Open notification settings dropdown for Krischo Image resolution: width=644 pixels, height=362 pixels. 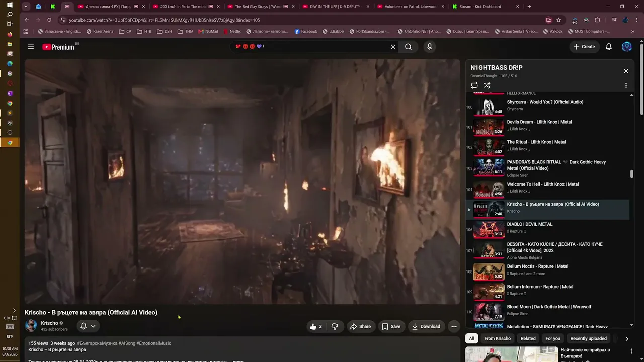coord(88,326)
